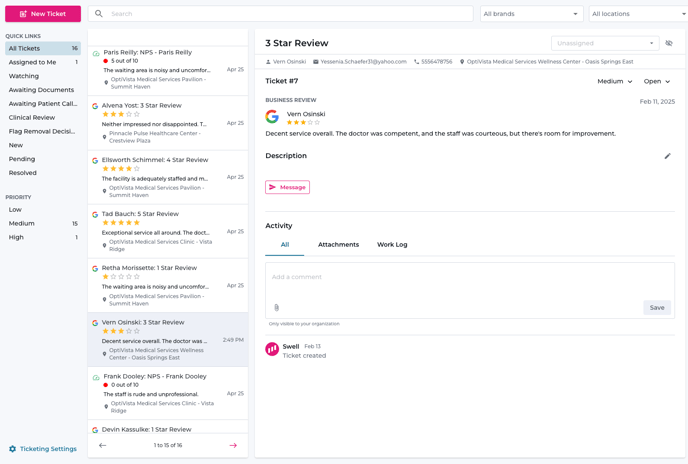The width and height of the screenshot is (688, 464).
Task: Focus the ticket search field
Action: pyautogui.click(x=281, y=14)
